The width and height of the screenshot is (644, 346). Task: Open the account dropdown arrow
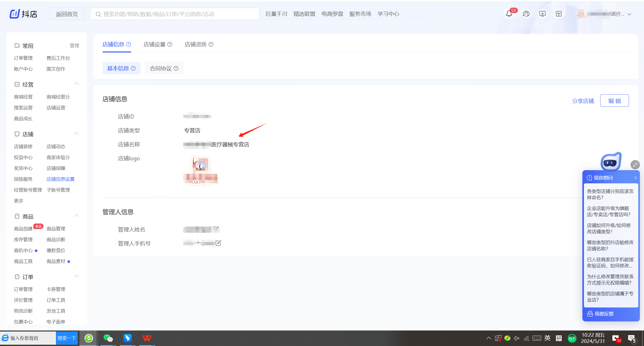coord(629,14)
